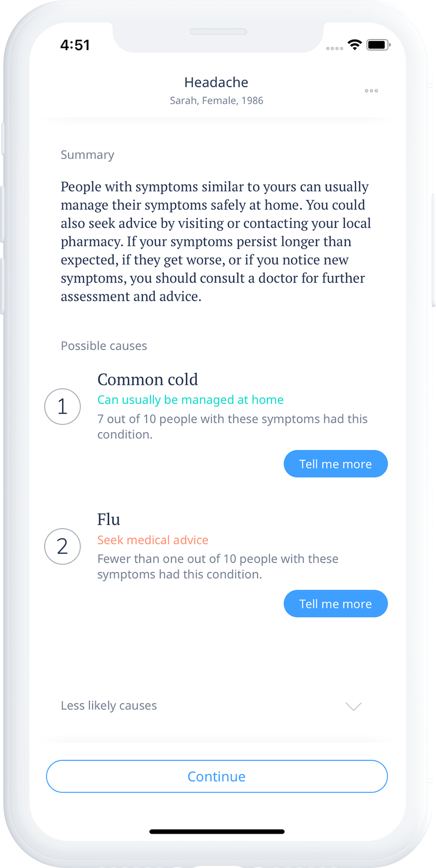Screen dimensions: 436x868
Task: Open the three-dot options menu
Action: (371, 91)
